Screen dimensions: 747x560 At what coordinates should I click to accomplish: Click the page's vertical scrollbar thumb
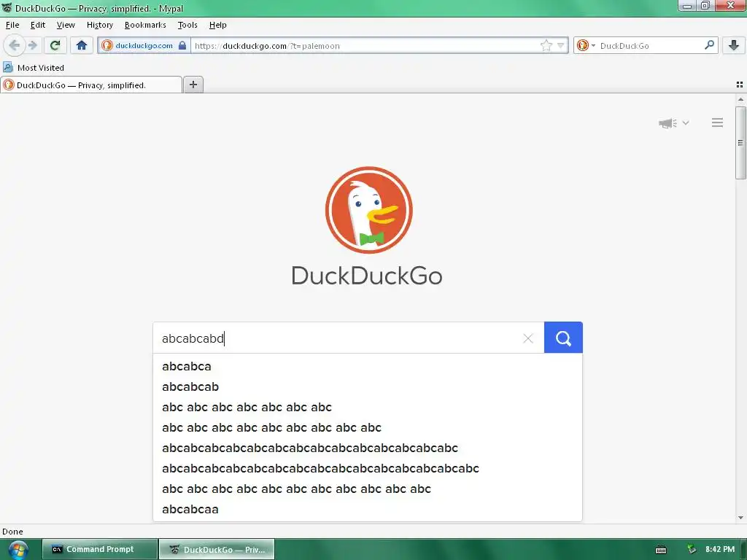coord(740,143)
